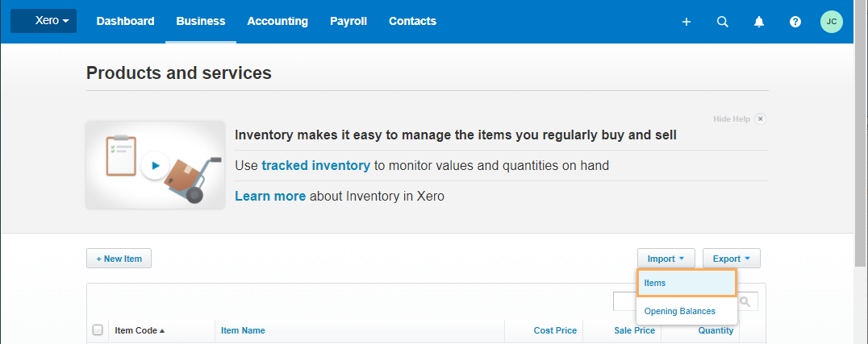Click the search icon beside items filter
Viewport: 868px width, 344px height.
click(745, 301)
